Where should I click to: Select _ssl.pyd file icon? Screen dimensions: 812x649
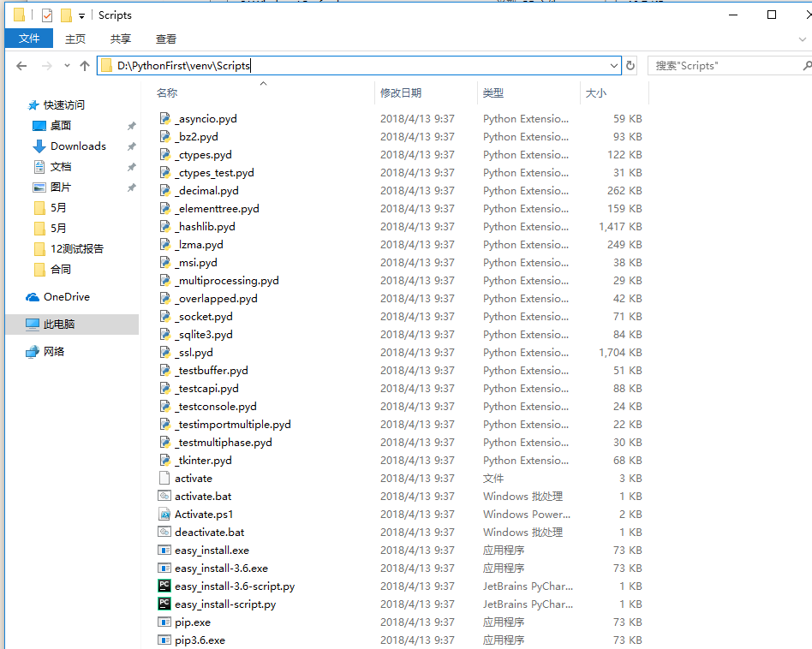164,352
